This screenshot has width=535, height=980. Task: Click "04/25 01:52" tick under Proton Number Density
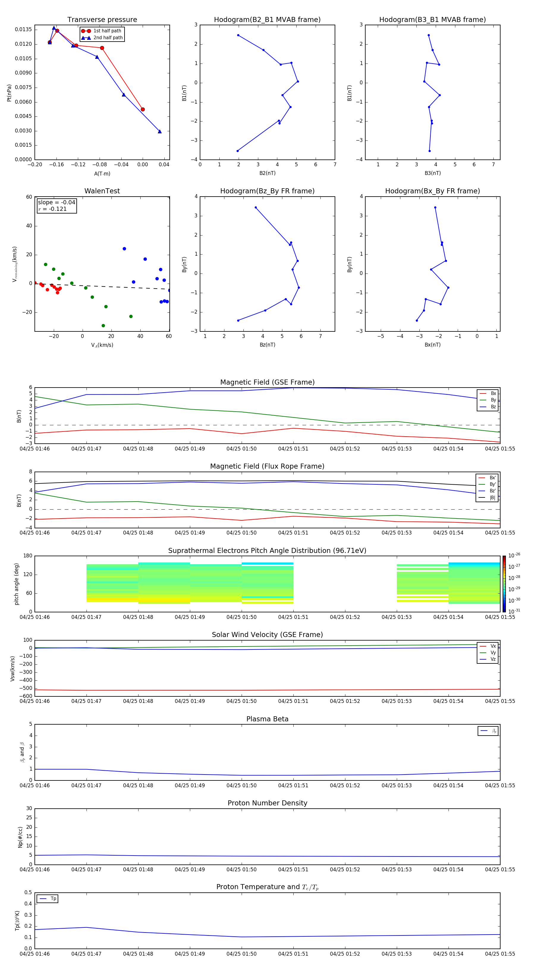345,869
